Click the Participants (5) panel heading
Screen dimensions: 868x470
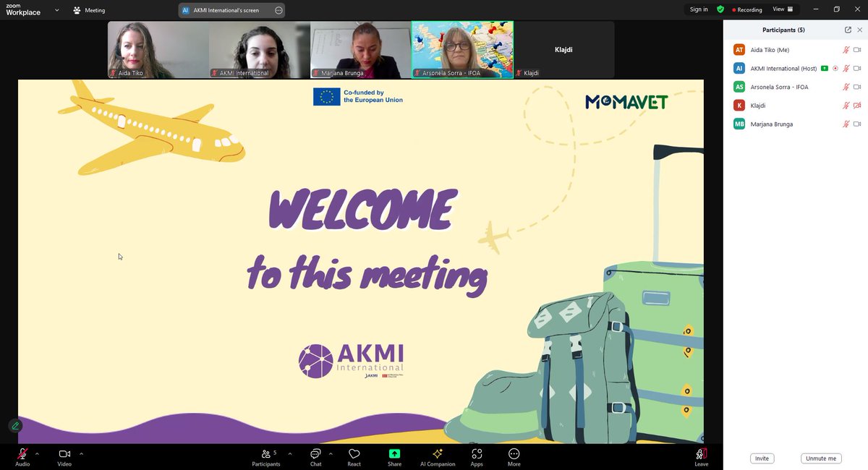pos(783,30)
